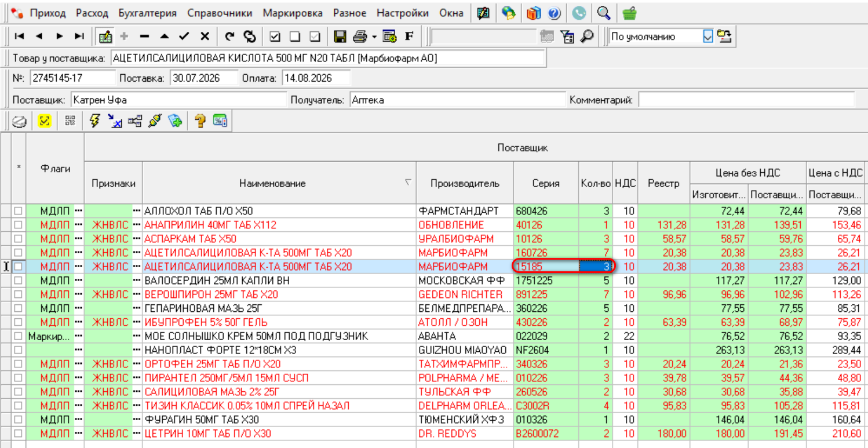Open the Бухгалтерия menu

pos(148,13)
